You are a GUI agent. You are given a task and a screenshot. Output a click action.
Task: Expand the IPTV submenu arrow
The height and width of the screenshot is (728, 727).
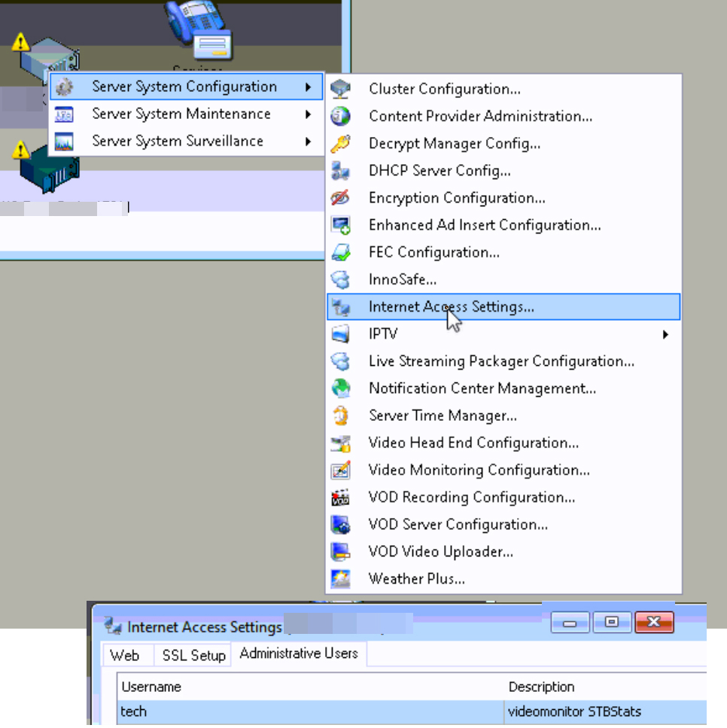[665, 334]
